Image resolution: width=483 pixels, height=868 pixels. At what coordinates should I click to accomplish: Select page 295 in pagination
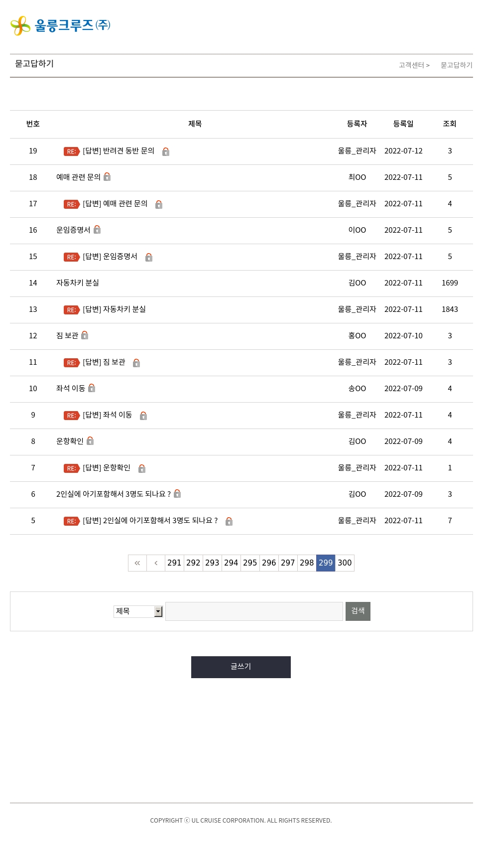[x=250, y=563]
